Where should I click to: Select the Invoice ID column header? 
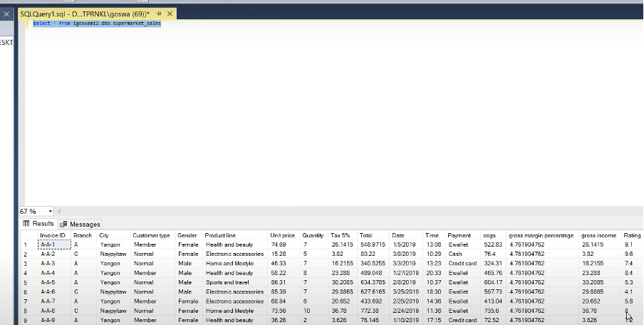coord(53,235)
